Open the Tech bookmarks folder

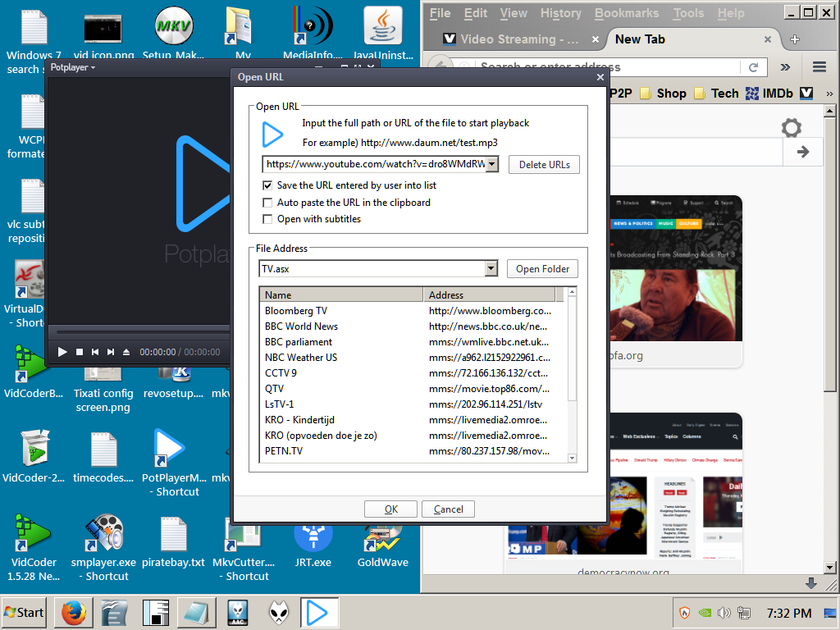tap(716, 94)
